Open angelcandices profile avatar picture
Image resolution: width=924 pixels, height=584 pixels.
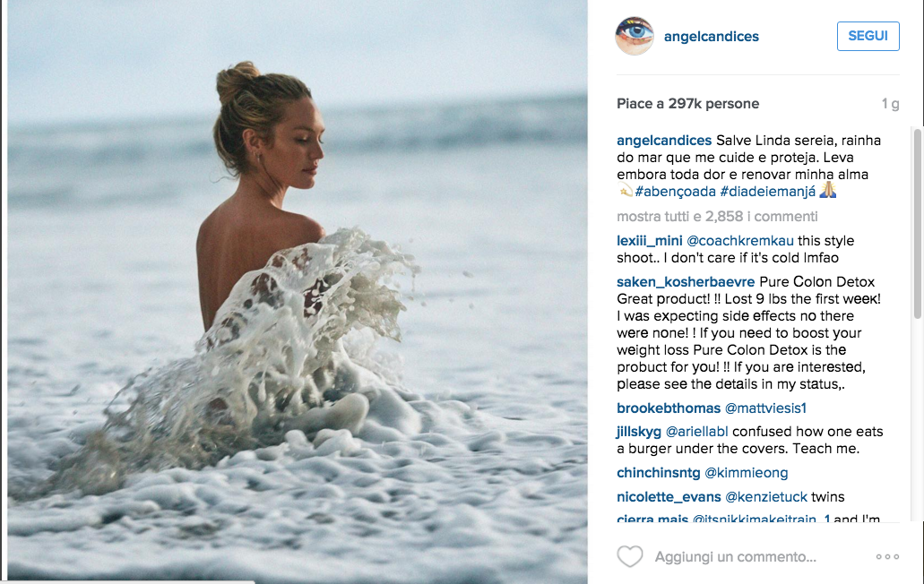pyautogui.click(x=635, y=36)
